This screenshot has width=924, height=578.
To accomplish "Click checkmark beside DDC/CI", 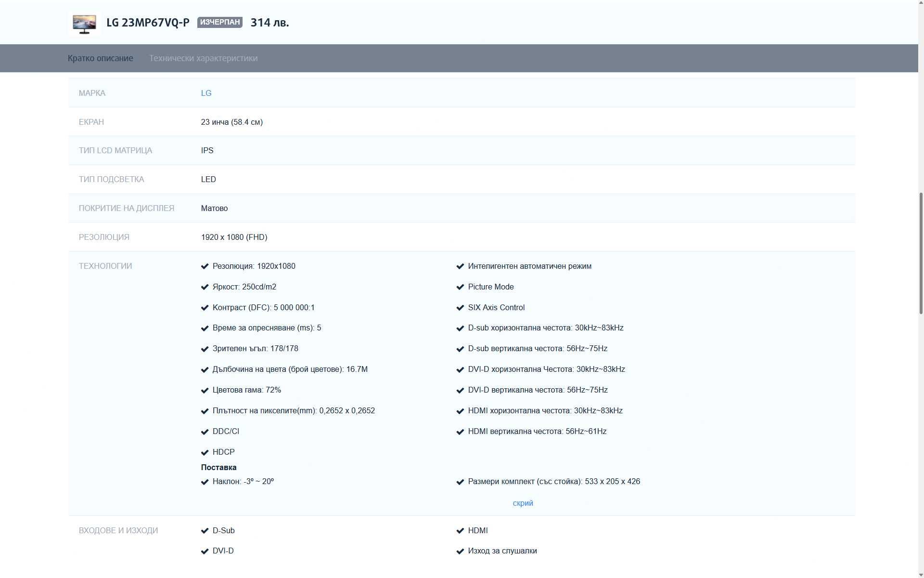I will [205, 432].
